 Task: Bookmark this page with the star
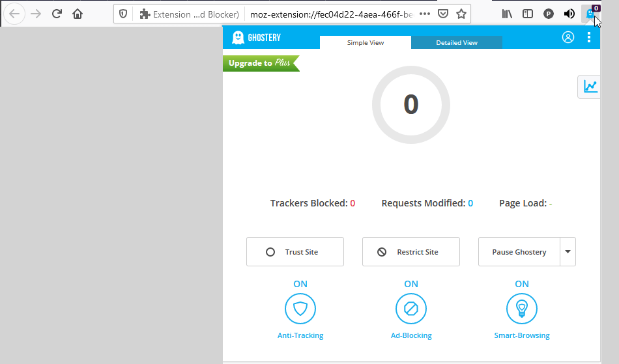click(x=461, y=14)
